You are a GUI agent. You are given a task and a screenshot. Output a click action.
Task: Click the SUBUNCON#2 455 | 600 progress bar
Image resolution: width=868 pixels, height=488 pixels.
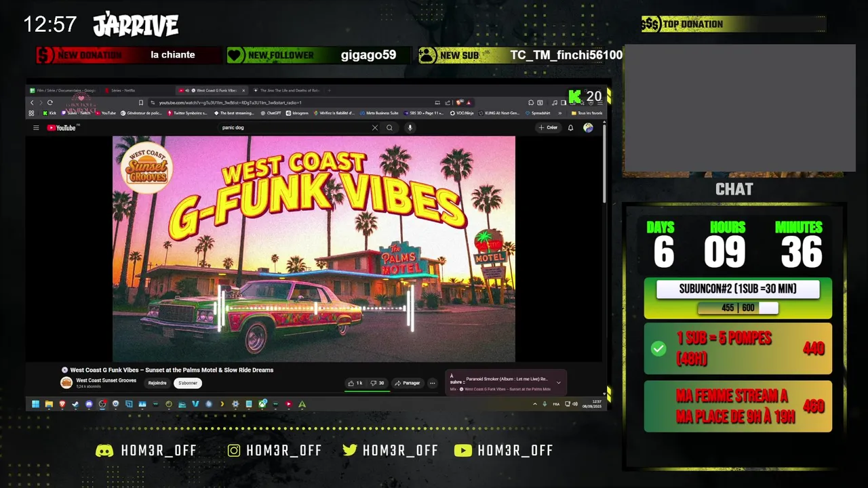tap(738, 308)
